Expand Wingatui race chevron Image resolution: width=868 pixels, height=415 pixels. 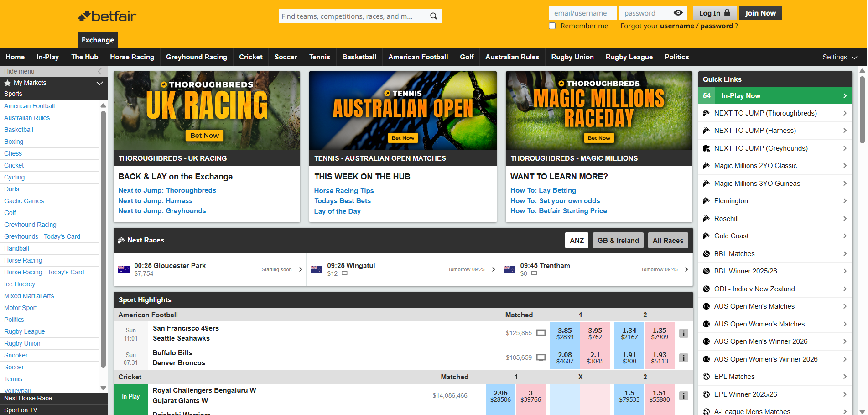point(493,269)
